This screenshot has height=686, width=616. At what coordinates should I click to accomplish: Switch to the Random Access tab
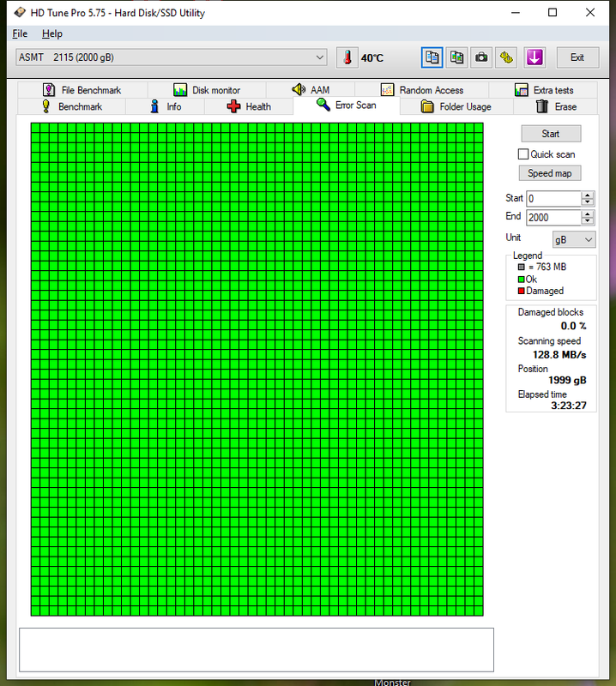(x=422, y=90)
